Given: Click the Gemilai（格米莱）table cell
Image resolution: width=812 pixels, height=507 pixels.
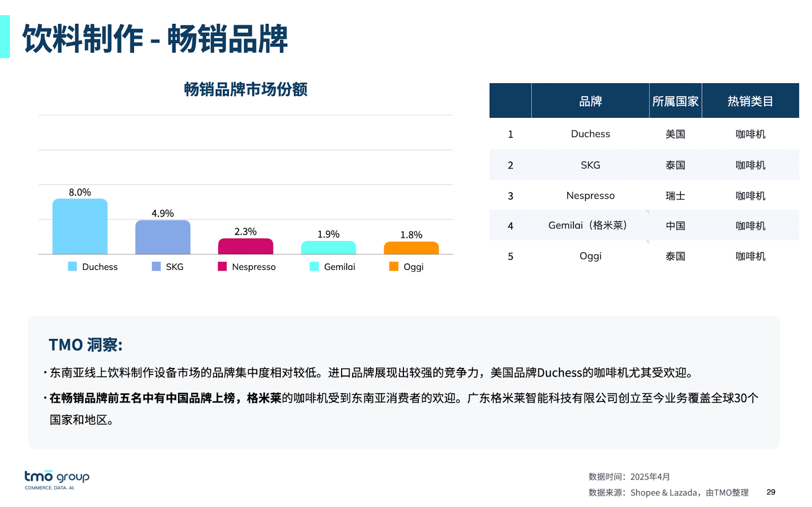Looking at the screenshot, I should tap(590, 225).
